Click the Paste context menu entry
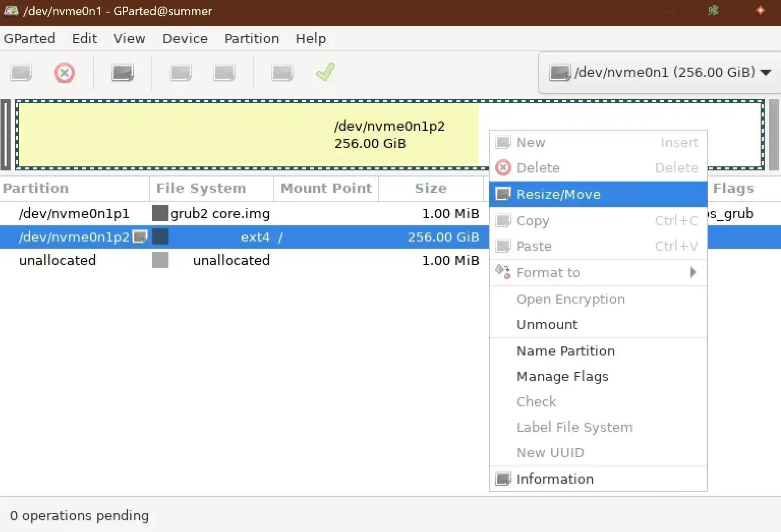 [598, 246]
